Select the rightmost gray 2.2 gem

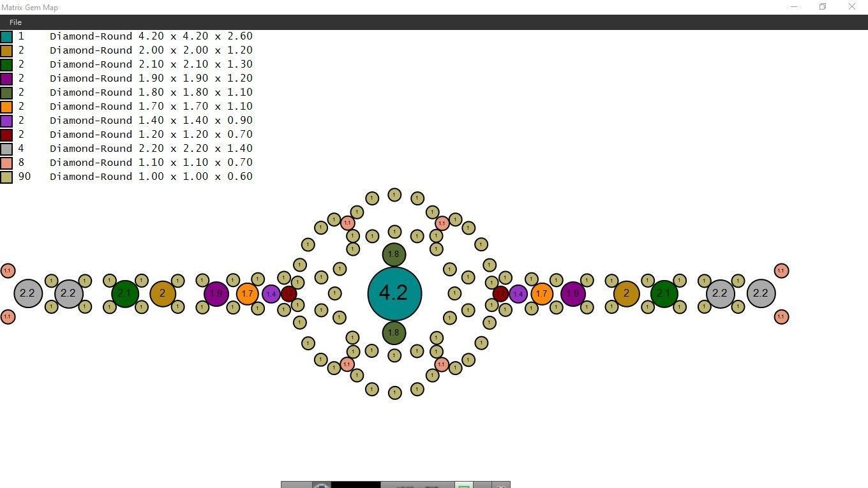click(761, 293)
